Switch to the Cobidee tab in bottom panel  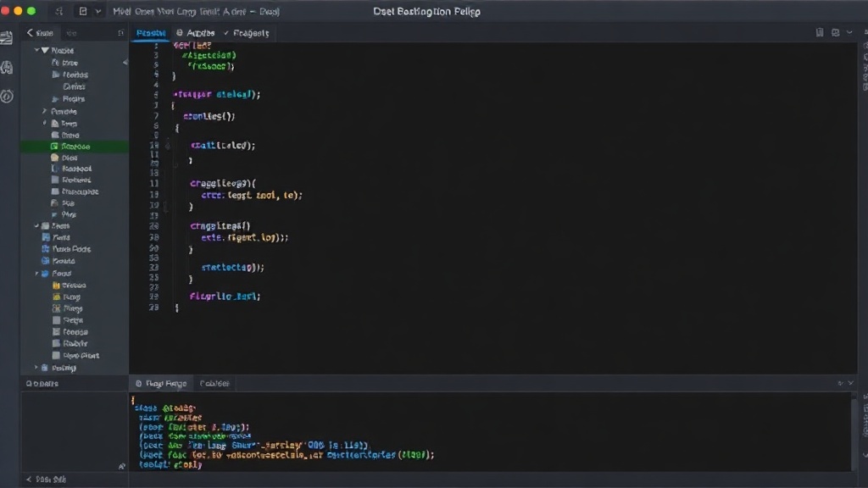tap(214, 384)
